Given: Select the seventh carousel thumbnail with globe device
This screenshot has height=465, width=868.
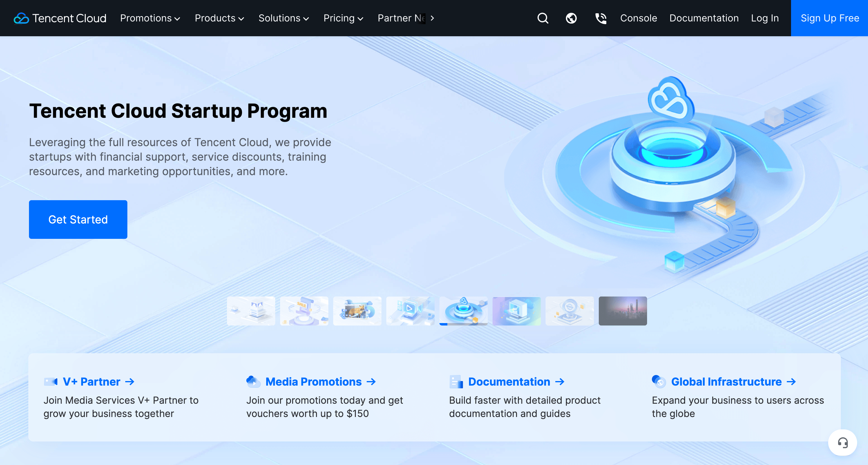Looking at the screenshot, I should point(570,311).
